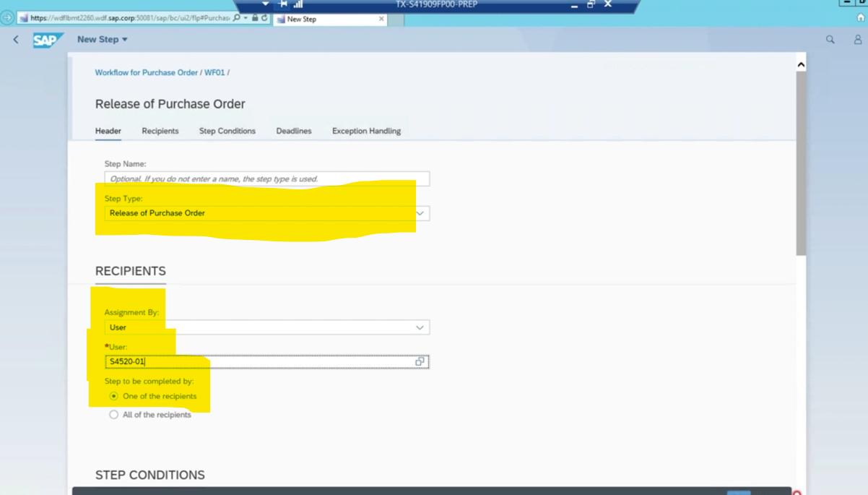Open the user profile icon in the SAP header
Screen dimensions: 868x495
[x=858, y=40]
